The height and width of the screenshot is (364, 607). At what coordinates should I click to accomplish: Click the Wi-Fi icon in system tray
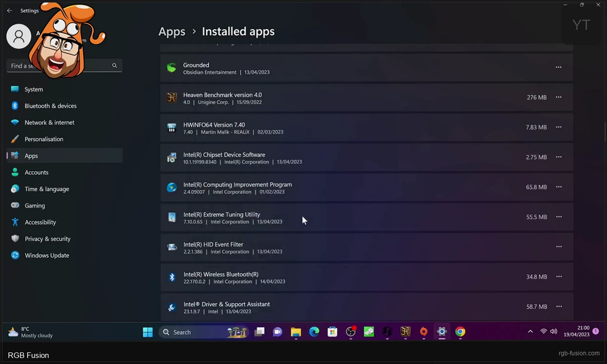tap(544, 332)
